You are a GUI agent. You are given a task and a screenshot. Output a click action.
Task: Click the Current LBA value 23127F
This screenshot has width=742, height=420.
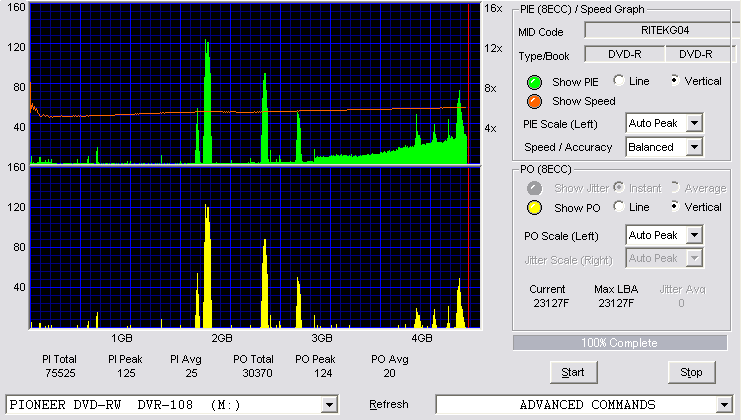[x=551, y=303]
